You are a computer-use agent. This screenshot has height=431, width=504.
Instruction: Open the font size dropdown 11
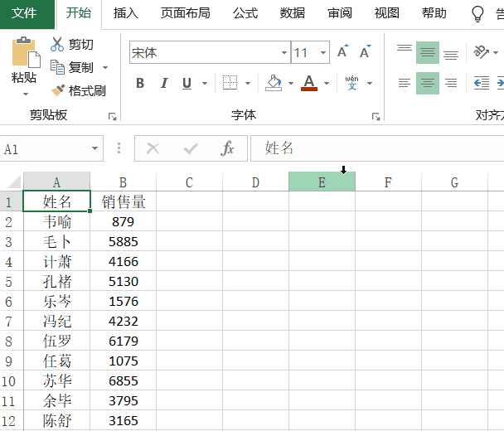pyautogui.click(x=323, y=52)
